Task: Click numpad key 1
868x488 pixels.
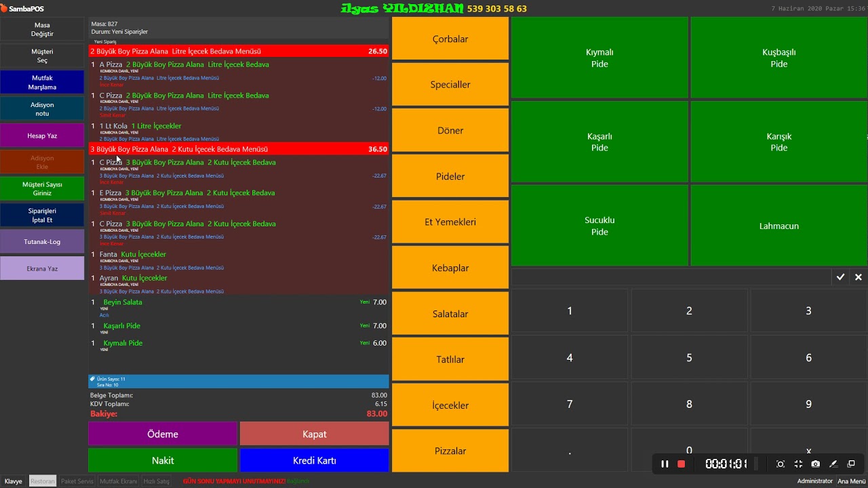Action: (570, 310)
